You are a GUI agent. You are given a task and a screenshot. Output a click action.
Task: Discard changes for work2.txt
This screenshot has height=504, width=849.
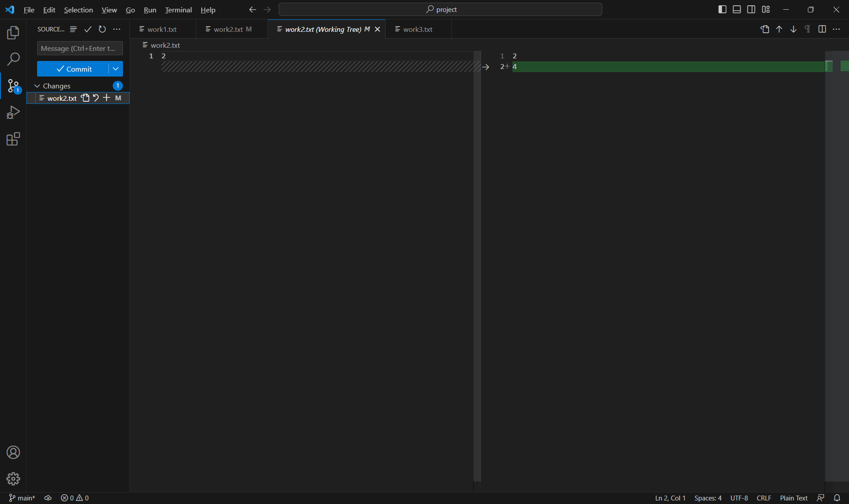point(96,98)
